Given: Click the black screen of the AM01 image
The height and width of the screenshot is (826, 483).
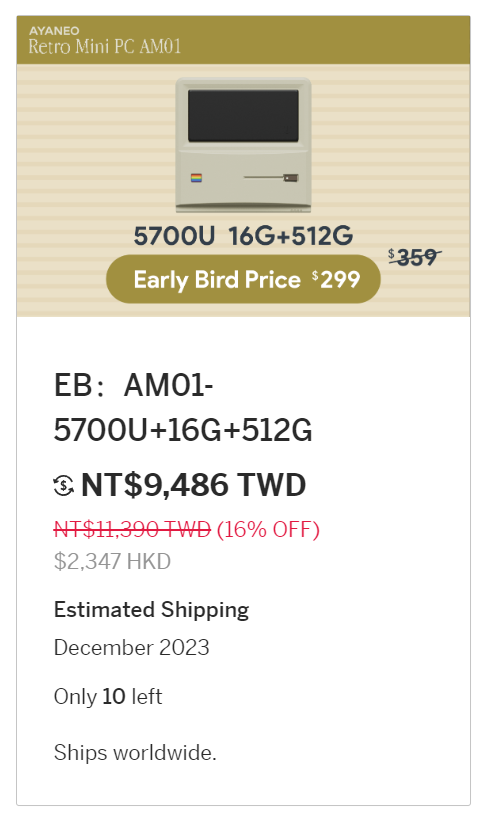Looking at the screenshot, I should point(243,115).
